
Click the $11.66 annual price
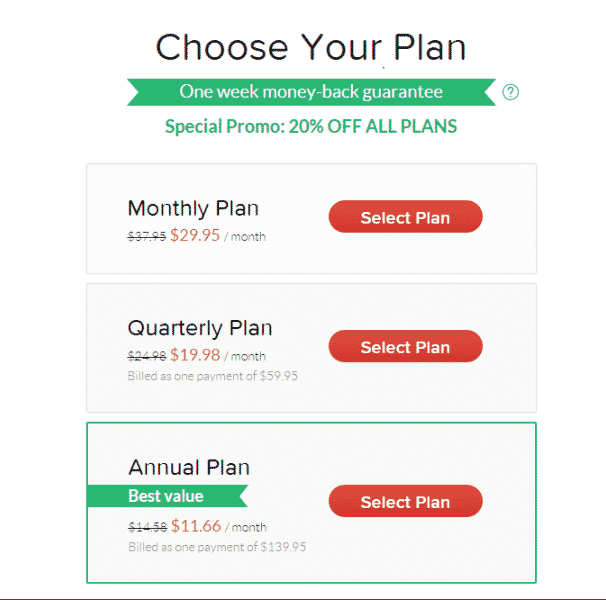click(195, 526)
